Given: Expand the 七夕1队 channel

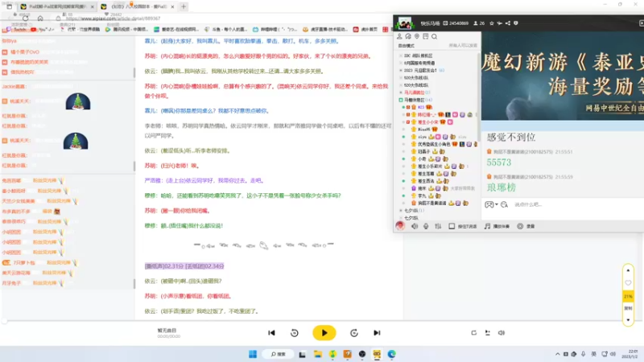Looking at the screenshot, I should coord(401,211).
